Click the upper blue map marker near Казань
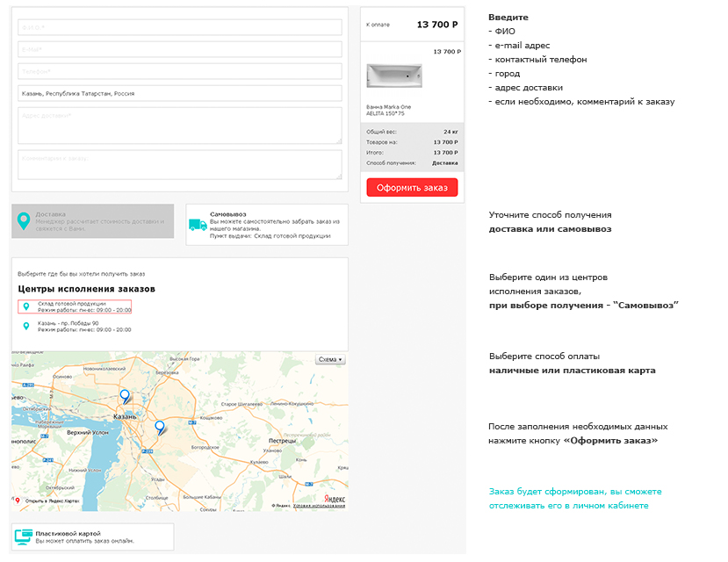 (x=125, y=396)
